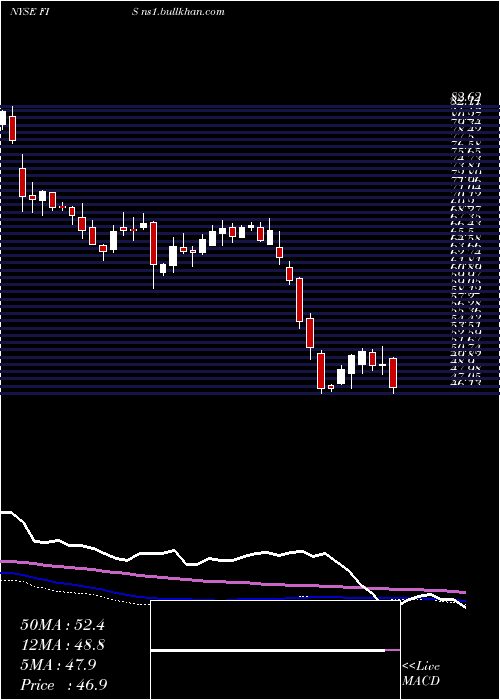This screenshot has height=700, width=500.
Task: Click the 75.65 price axis label
Action: point(466,151)
